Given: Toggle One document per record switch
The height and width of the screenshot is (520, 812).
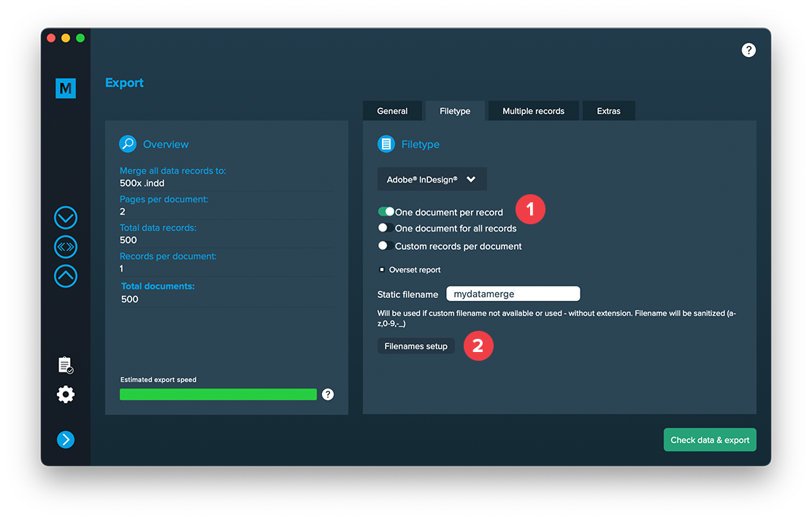Looking at the screenshot, I should (x=386, y=212).
